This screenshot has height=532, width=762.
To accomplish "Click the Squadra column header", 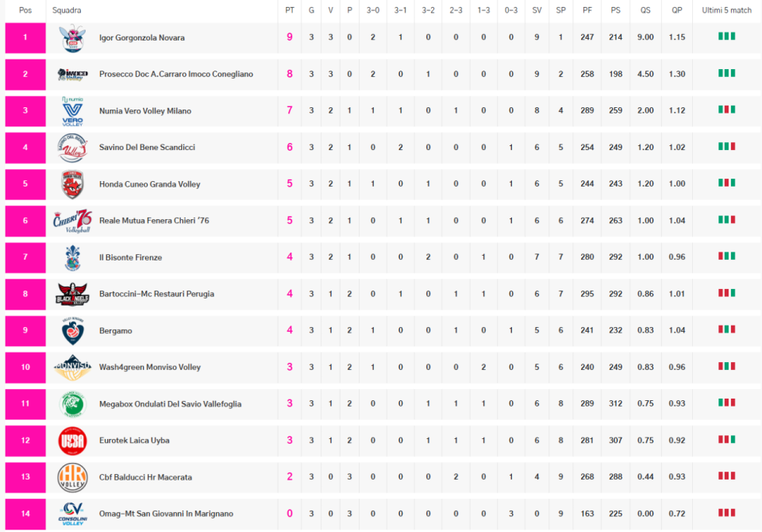I will coord(67,10).
